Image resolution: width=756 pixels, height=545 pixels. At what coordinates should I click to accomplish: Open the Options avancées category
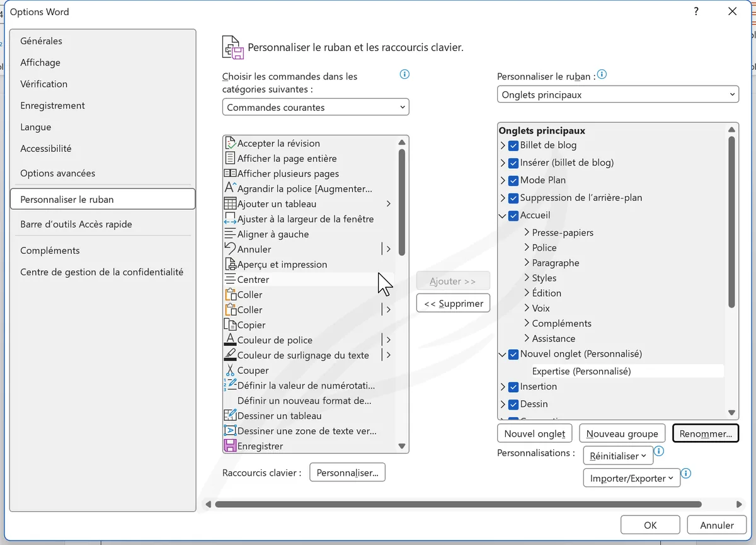(58, 173)
